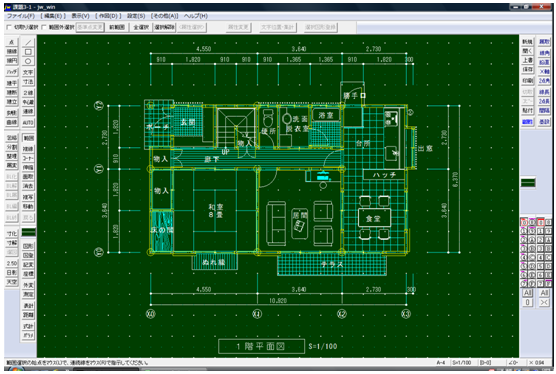Select the 座標 coordinate tool
The image size is (556, 374).
(28, 274)
